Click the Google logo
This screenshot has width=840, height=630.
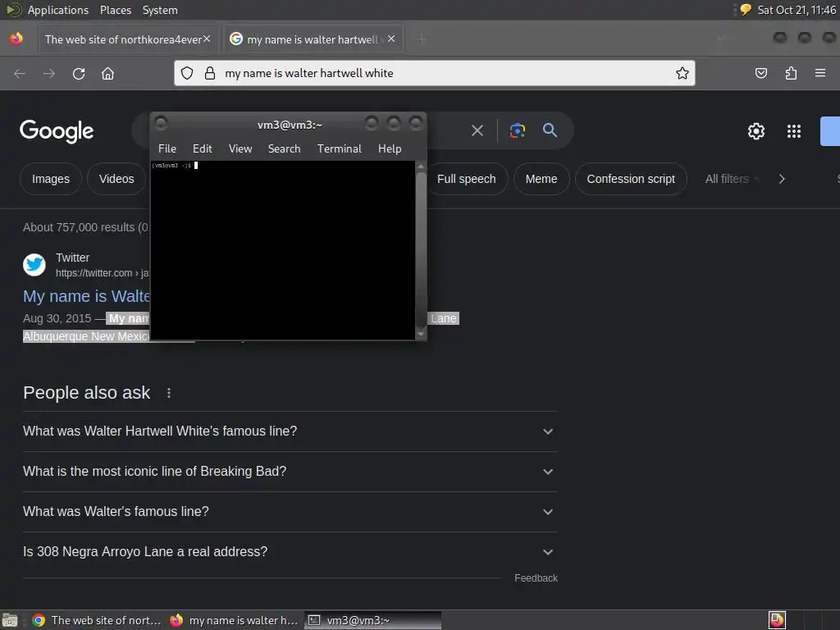[57, 131]
